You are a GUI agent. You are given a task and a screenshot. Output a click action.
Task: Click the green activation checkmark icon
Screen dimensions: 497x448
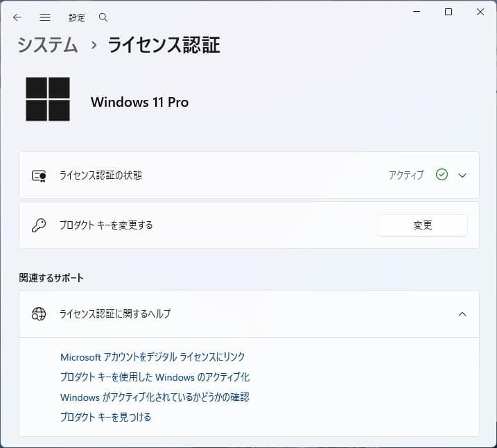tap(442, 175)
